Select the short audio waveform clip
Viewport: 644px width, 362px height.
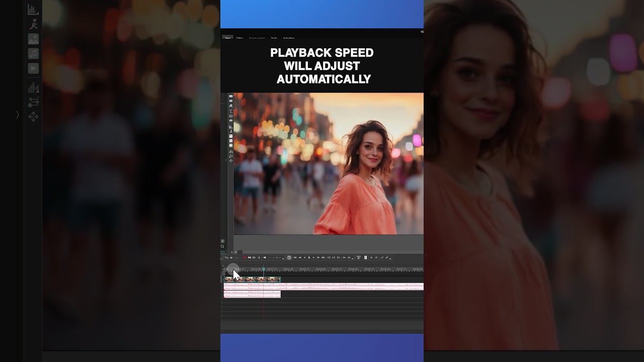[x=252, y=294]
